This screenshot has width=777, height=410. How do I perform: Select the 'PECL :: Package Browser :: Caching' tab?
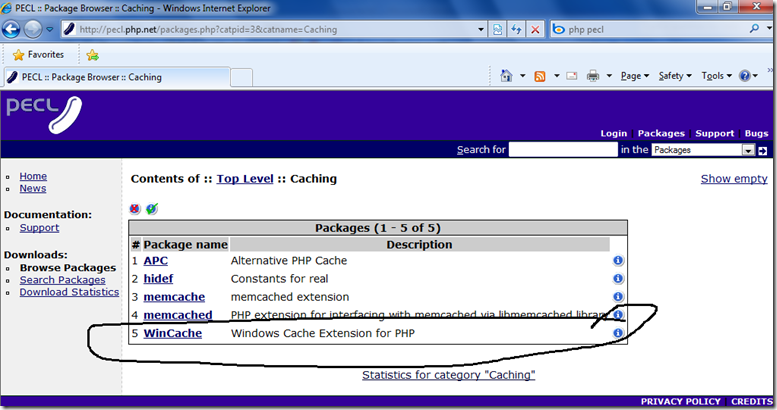coord(117,77)
